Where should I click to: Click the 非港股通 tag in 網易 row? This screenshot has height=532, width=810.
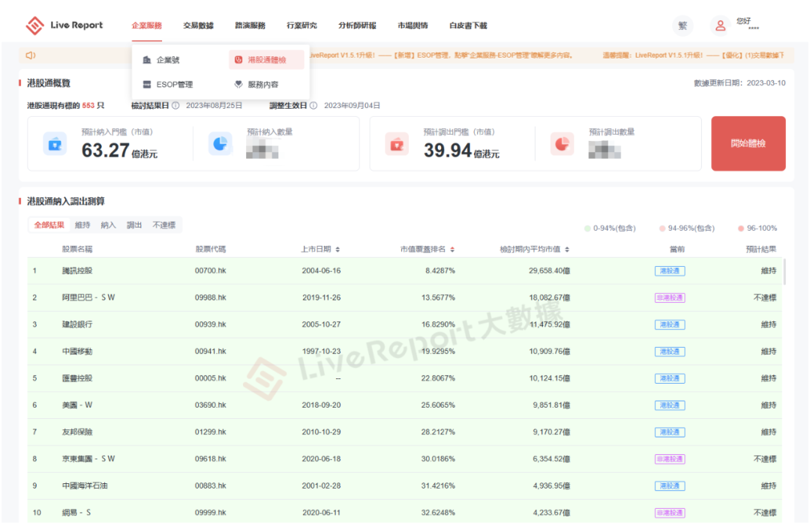tap(670, 513)
